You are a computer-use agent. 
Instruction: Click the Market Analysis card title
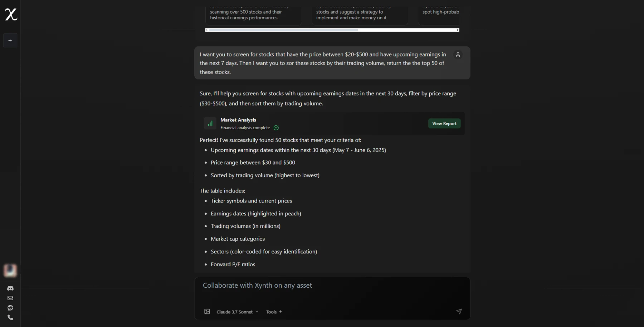tap(238, 120)
